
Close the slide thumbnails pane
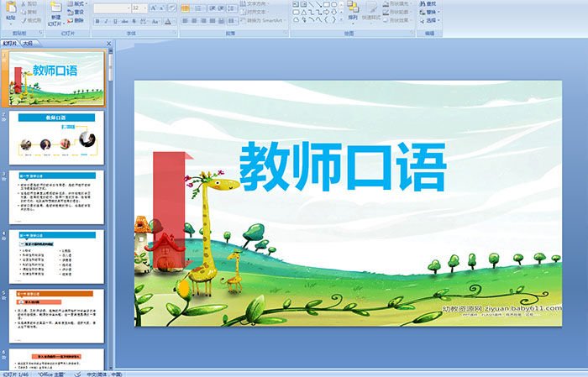[109, 44]
